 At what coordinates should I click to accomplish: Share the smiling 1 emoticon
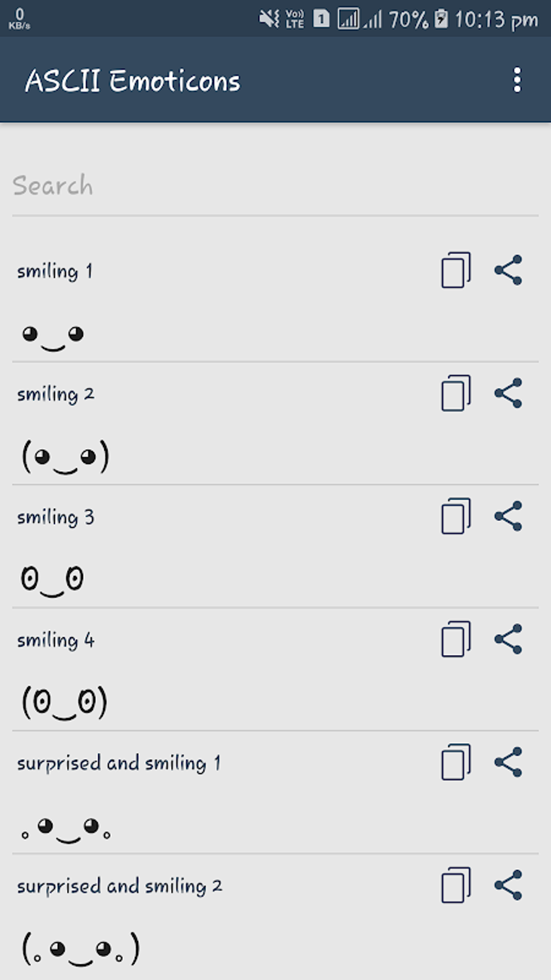pos(508,270)
